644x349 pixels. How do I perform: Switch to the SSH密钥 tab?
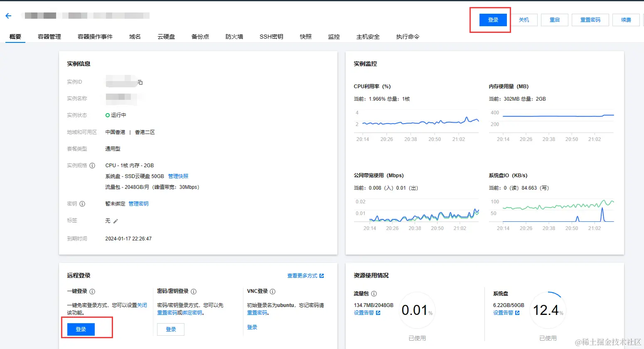271,36
